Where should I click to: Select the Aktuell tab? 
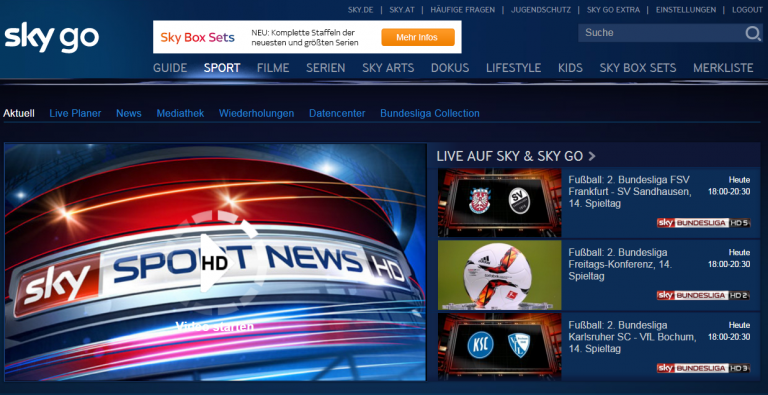19,114
